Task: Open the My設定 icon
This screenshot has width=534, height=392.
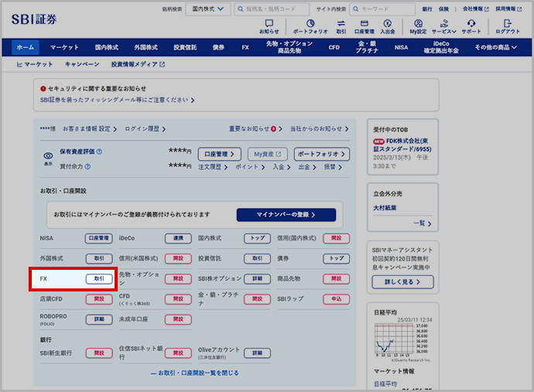Action: tap(418, 26)
